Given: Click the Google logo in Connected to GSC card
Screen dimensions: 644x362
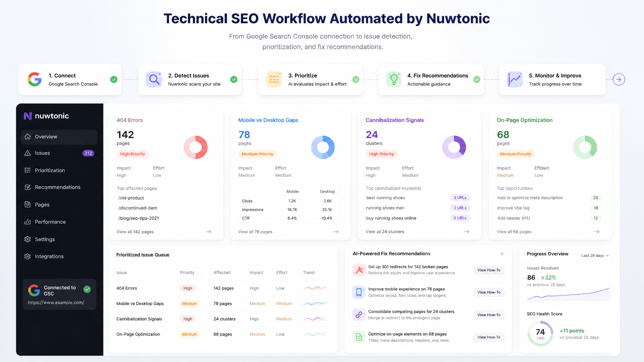Looking at the screenshot, I should pos(34,290).
